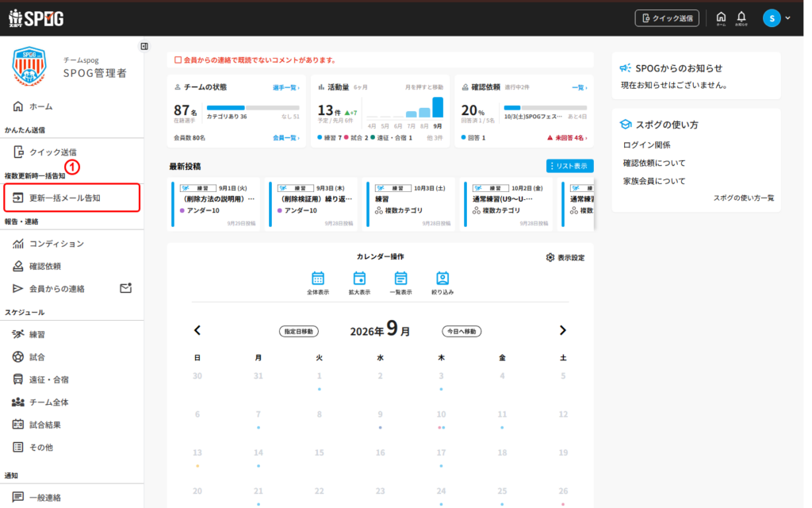812x508 pixels.
Task: Click the 指定日移動 button
Action: pyautogui.click(x=299, y=331)
